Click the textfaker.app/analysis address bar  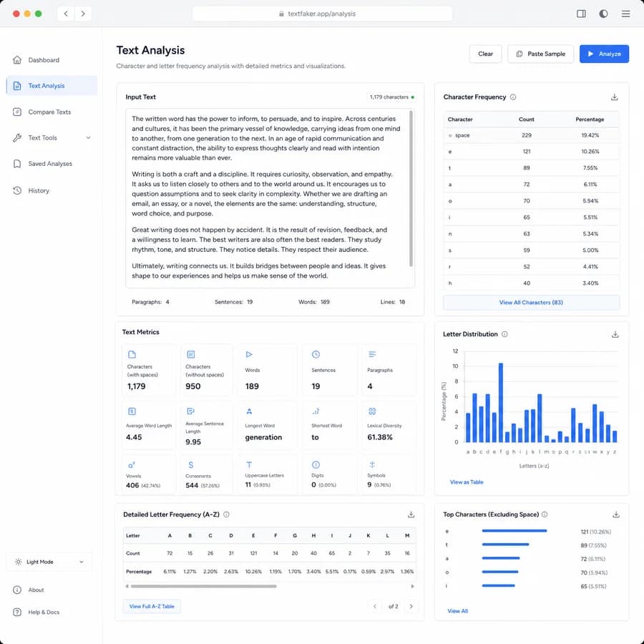322,14
